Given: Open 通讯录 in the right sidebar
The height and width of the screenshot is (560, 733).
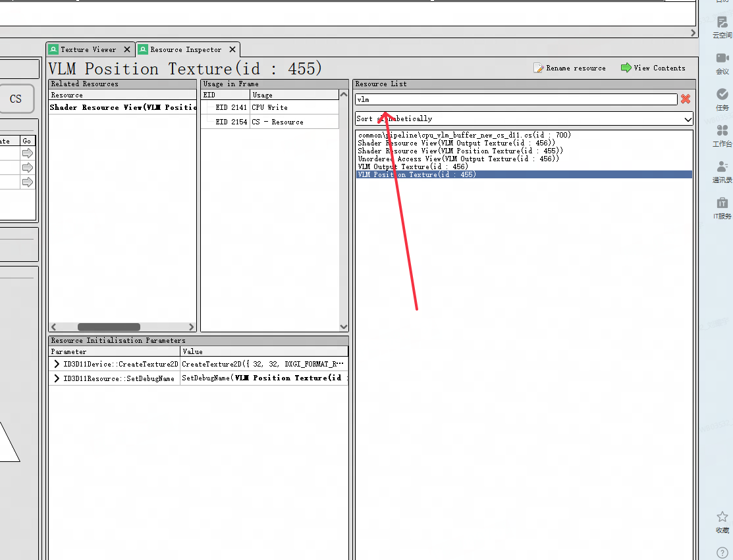Looking at the screenshot, I should (x=722, y=172).
